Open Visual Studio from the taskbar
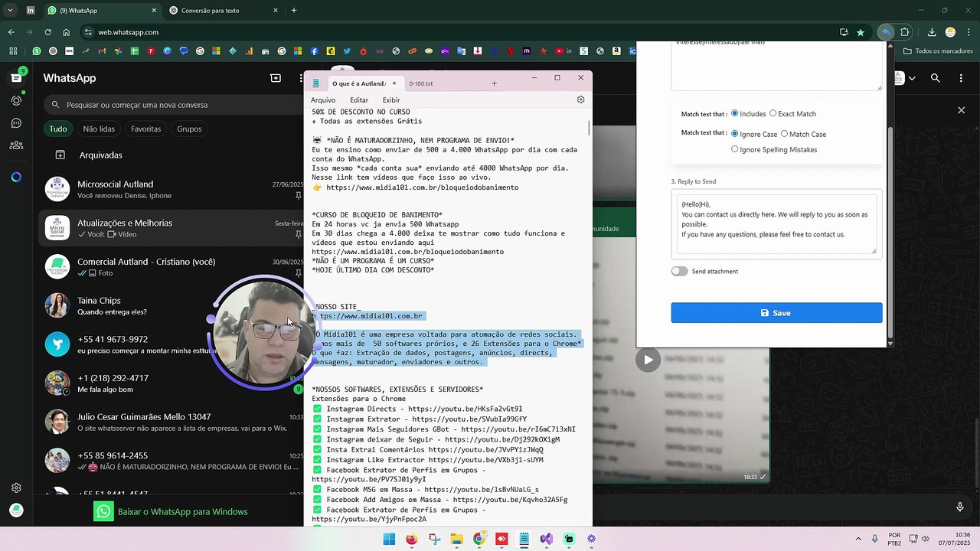The height and width of the screenshot is (551, 980). [547, 539]
